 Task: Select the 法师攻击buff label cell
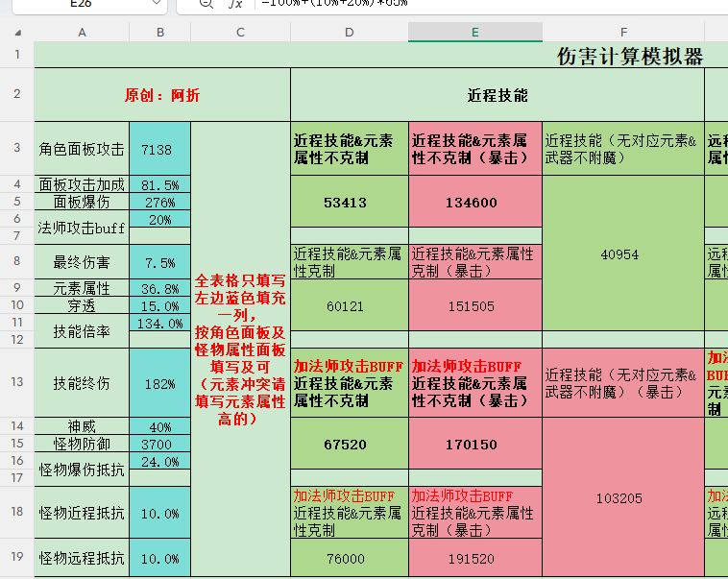[x=82, y=228]
